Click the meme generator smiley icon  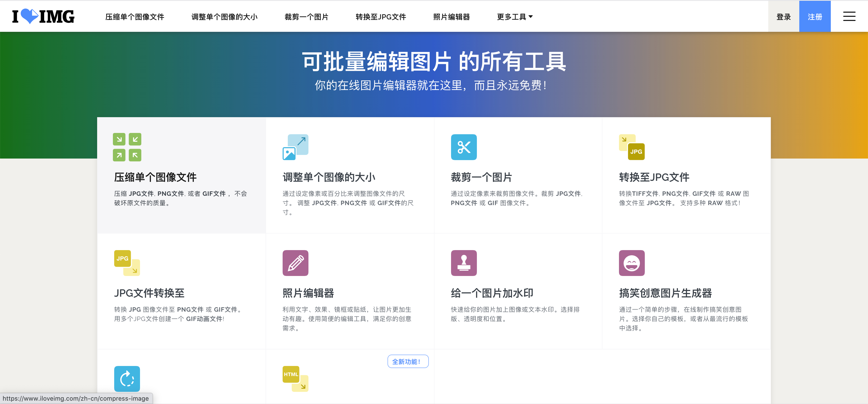631,263
